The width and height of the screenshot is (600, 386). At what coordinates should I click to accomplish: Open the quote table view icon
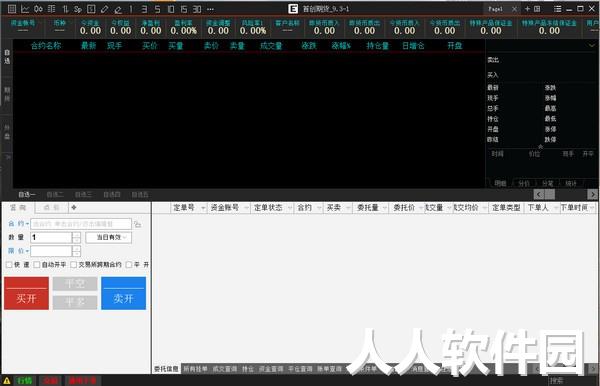(12, 9)
